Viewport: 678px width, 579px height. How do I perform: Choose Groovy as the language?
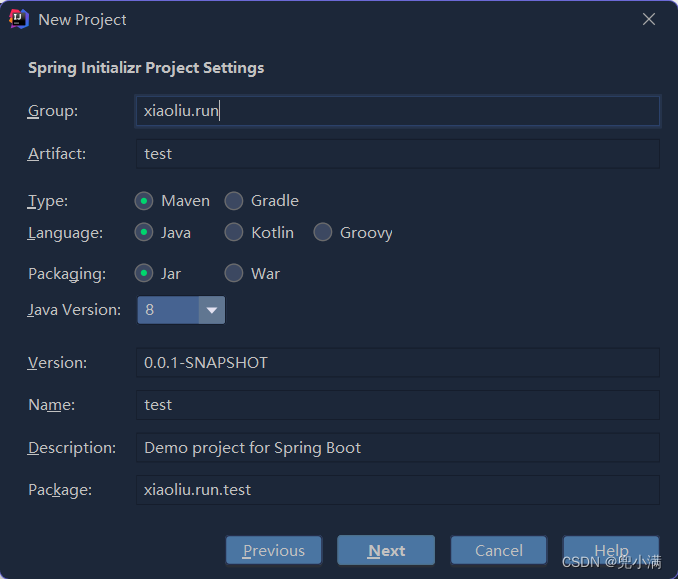323,233
